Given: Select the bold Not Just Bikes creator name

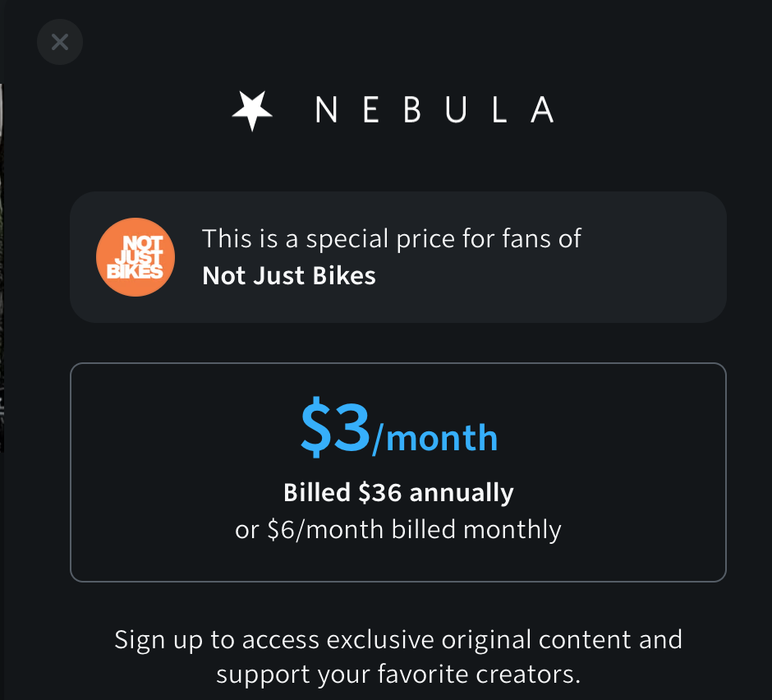Looking at the screenshot, I should 289,275.
